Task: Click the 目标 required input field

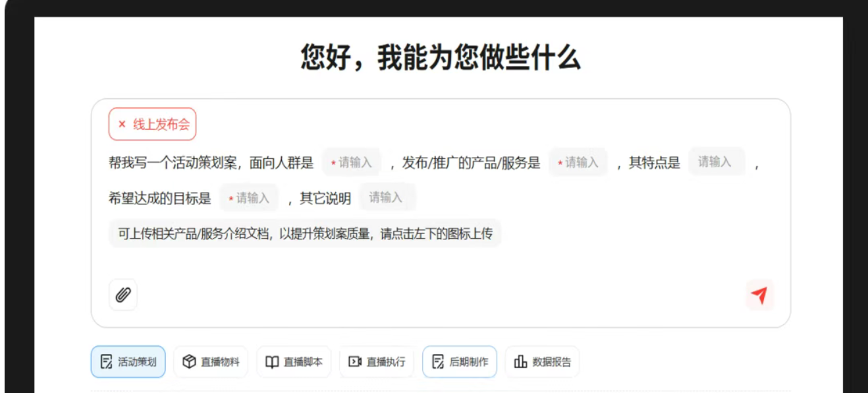Action: (x=248, y=197)
